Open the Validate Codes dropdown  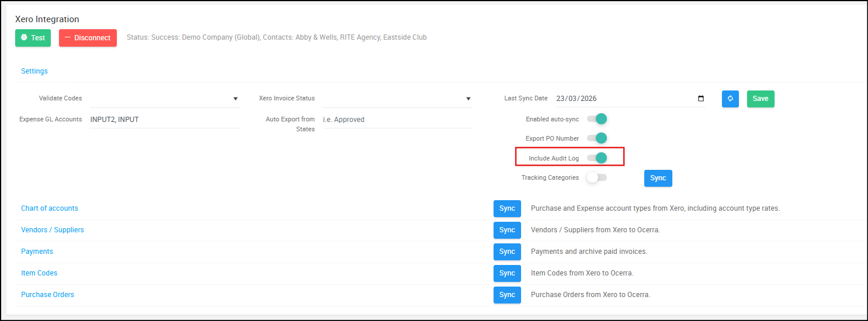165,99
